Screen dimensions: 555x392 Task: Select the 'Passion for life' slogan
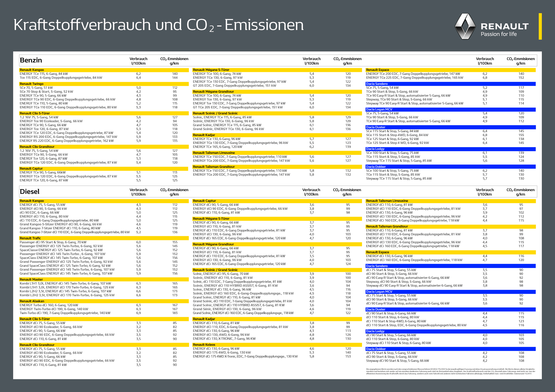[x=499, y=34]
